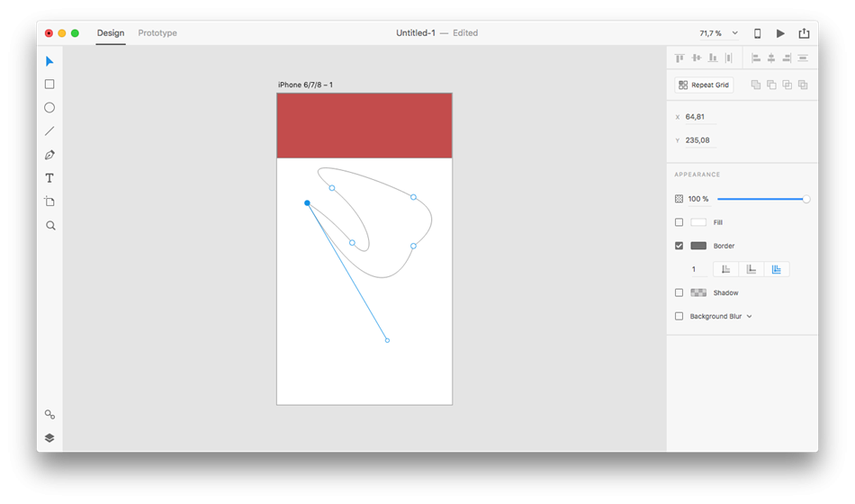The width and height of the screenshot is (855, 504).
Task: Set border stroke alignment to inner
Action: (x=725, y=269)
